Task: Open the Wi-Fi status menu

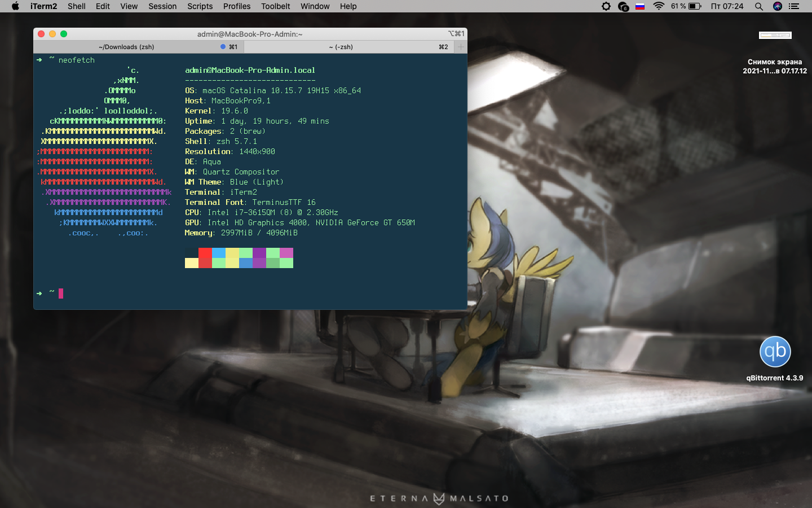Action: pos(659,6)
